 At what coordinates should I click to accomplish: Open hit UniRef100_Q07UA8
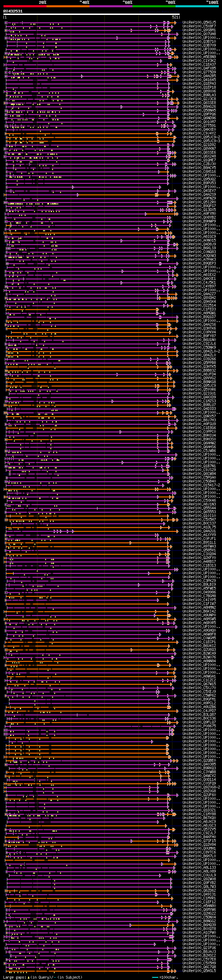[199, 34]
